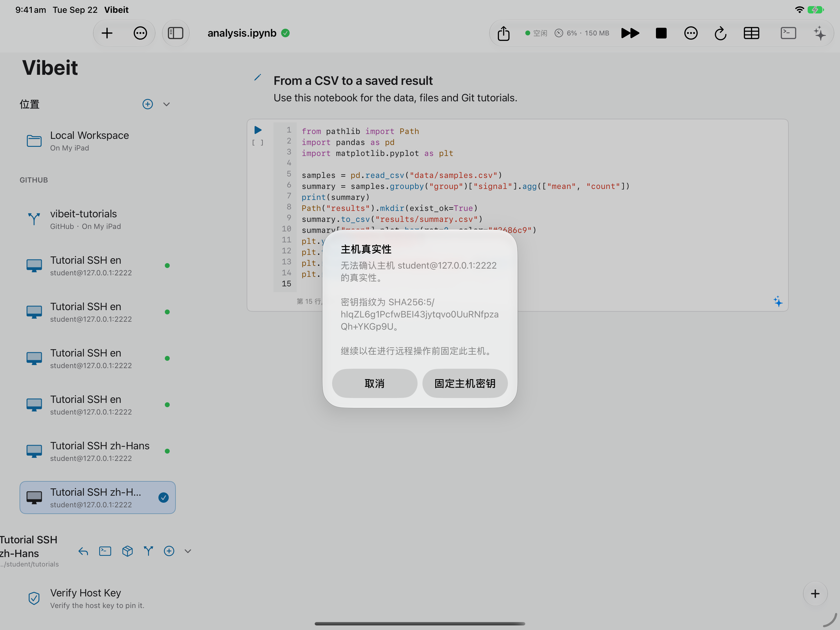Add a new location with the 位置 plus icon
This screenshot has height=630, width=840.
click(148, 104)
